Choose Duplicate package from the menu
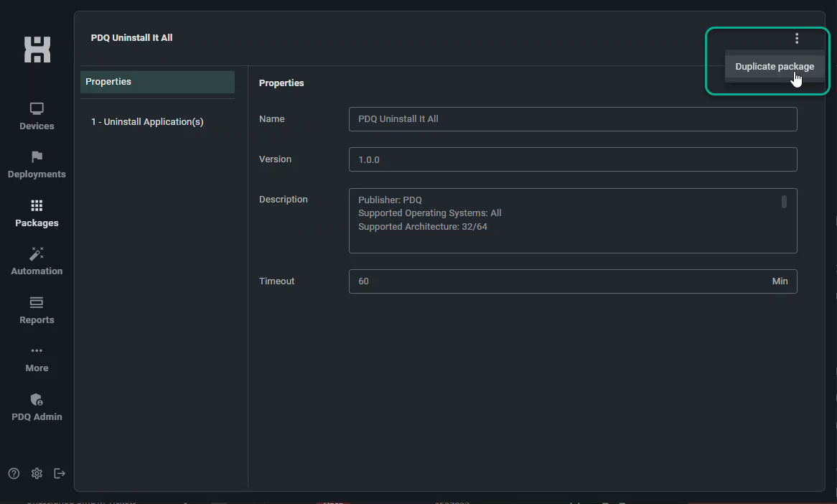The image size is (837, 504). (x=775, y=66)
